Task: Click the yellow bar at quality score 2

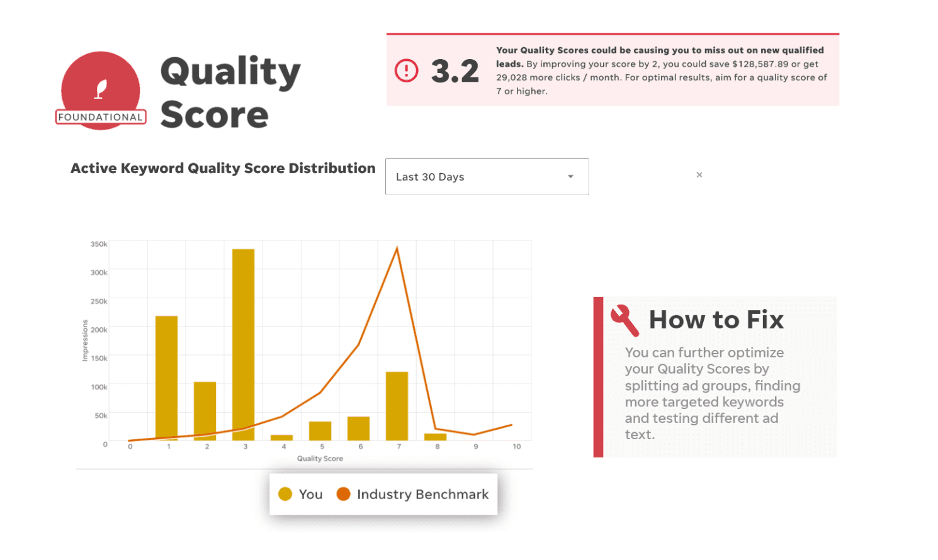Action: coord(205,411)
